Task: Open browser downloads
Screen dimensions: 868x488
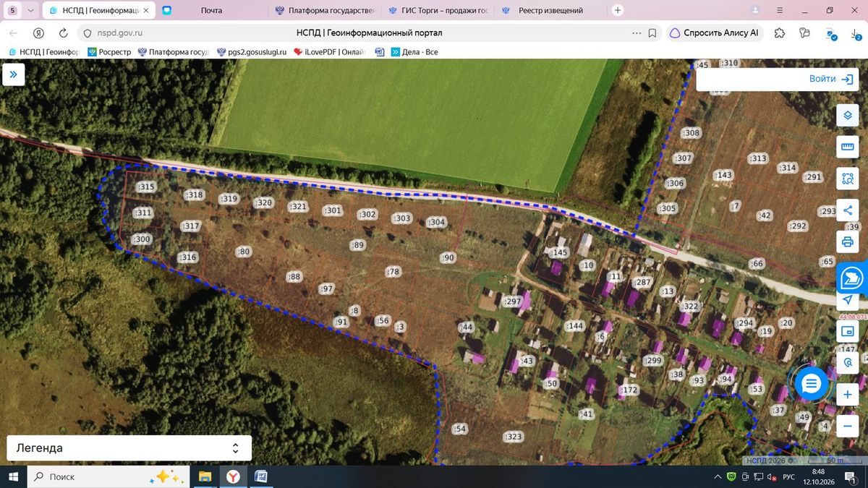Action: [x=856, y=33]
